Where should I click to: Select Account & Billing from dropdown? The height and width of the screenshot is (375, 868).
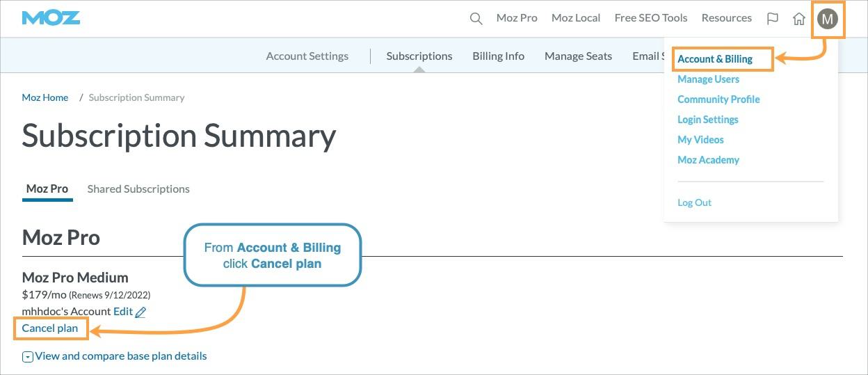(x=715, y=59)
